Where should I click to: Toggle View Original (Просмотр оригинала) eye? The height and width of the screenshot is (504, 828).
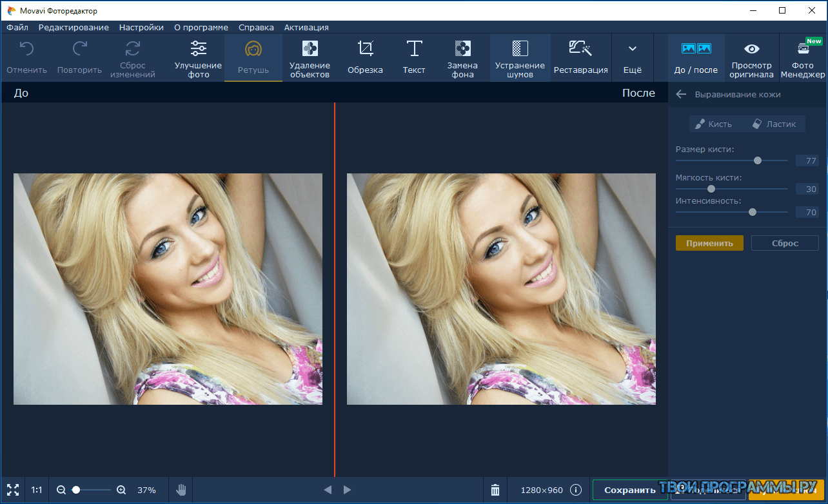(751, 57)
